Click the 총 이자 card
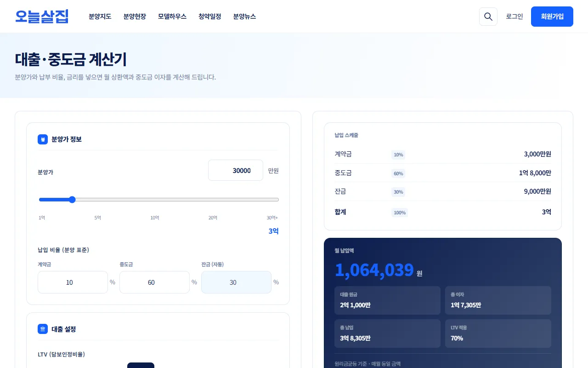The image size is (588, 368). click(x=498, y=300)
